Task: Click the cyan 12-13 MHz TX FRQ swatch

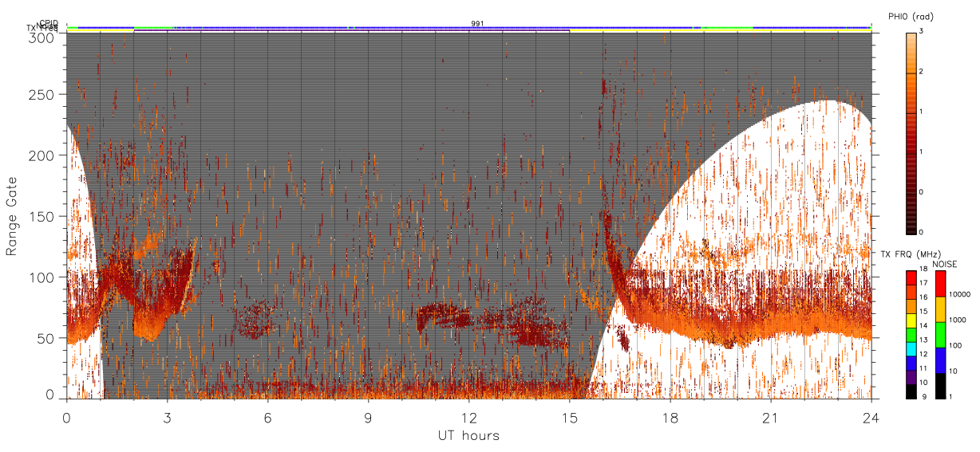Action: pyautogui.click(x=911, y=349)
